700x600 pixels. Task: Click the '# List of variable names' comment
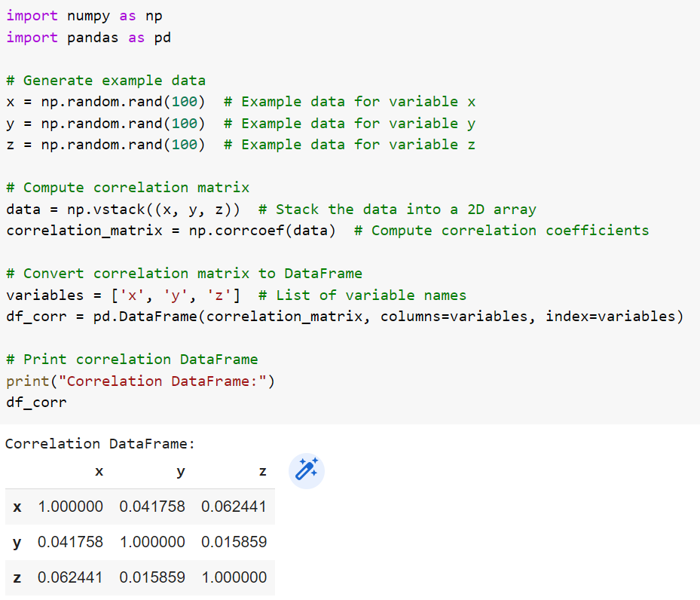click(x=362, y=295)
